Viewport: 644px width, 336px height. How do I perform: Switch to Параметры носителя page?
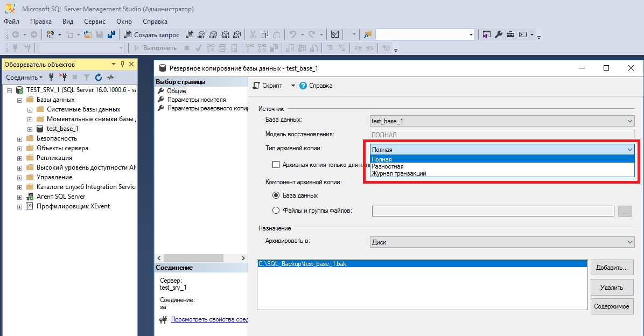coord(196,100)
